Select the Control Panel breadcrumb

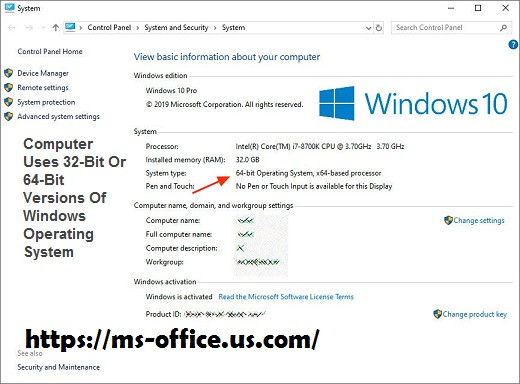(x=109, y=28)
